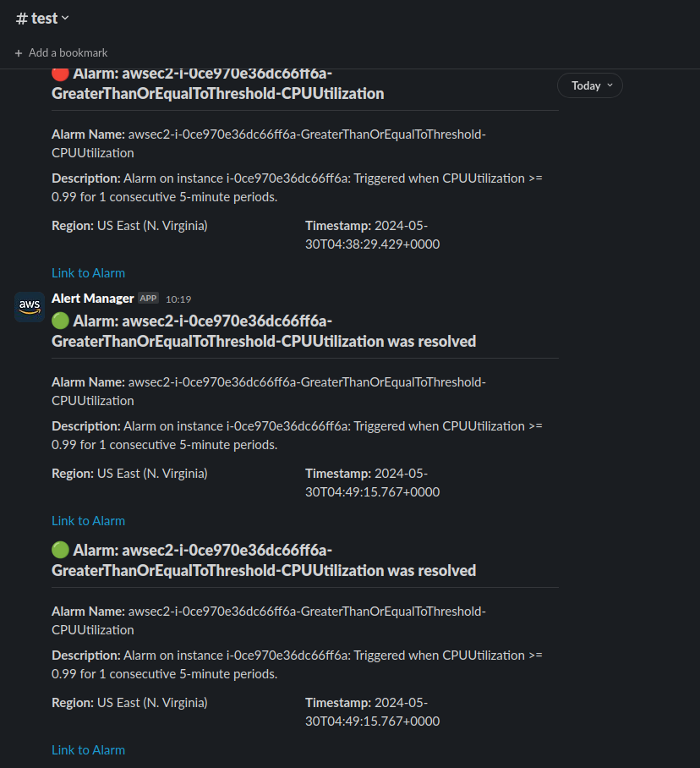Open the final Link to Alarm at bottom
The width and height of the screenshot is (700, 768).
(x=88, y=750)
